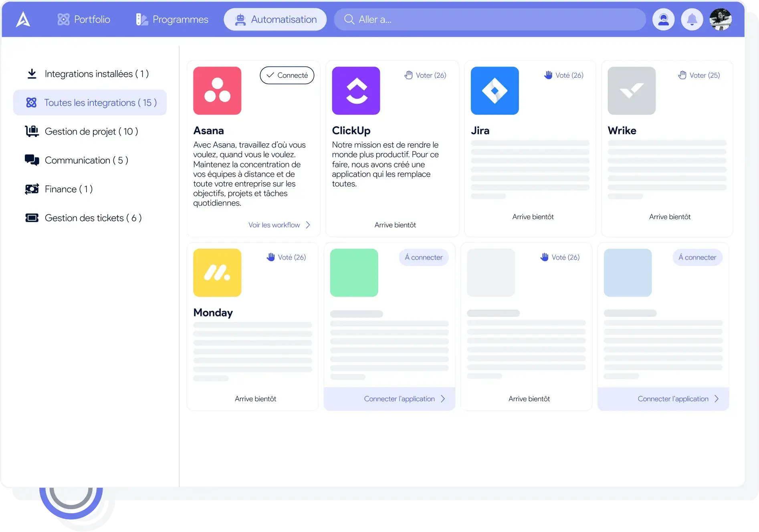Click the banknote Finance icon

[x=32, y=189]
